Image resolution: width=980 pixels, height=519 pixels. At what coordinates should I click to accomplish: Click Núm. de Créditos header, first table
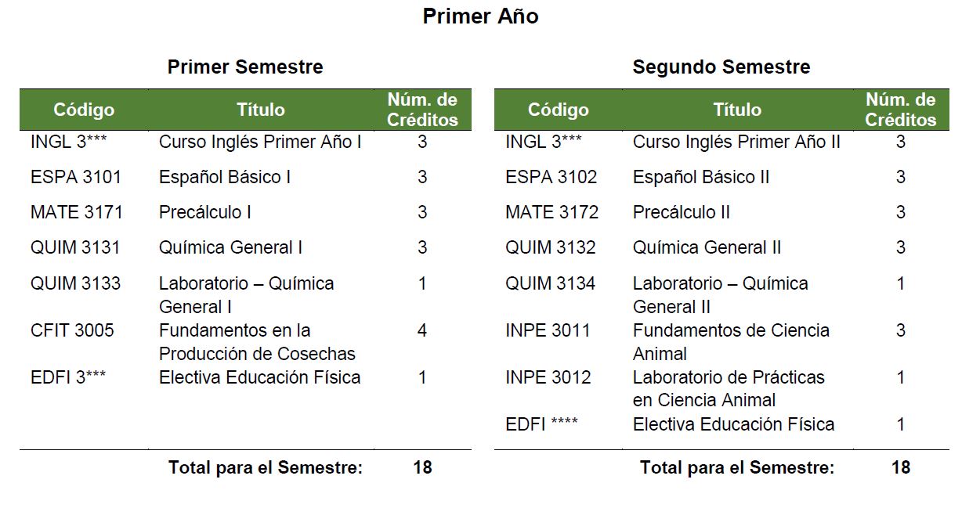pos(423,110)
